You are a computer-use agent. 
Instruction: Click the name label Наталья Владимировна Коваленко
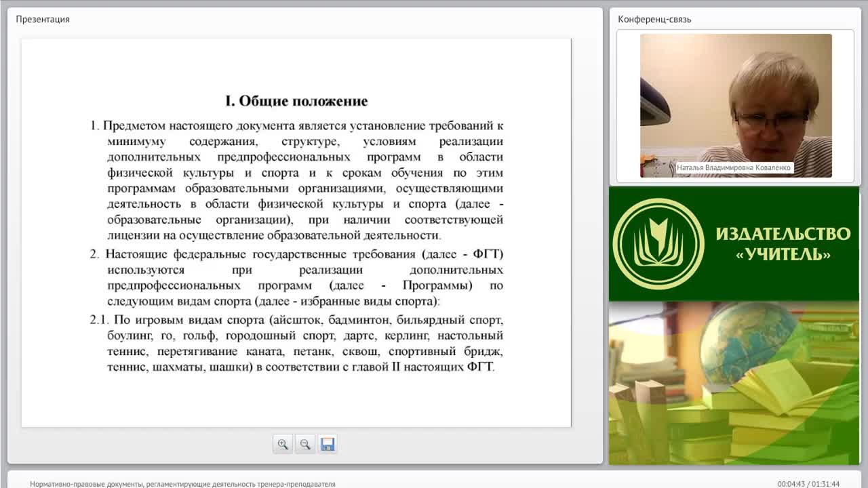(734, 167)
